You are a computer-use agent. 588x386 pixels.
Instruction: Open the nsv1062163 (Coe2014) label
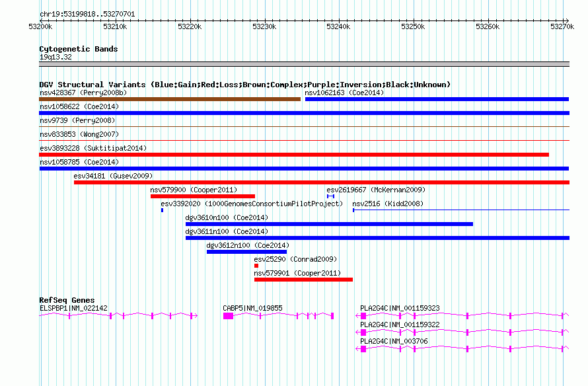(344, 93)
